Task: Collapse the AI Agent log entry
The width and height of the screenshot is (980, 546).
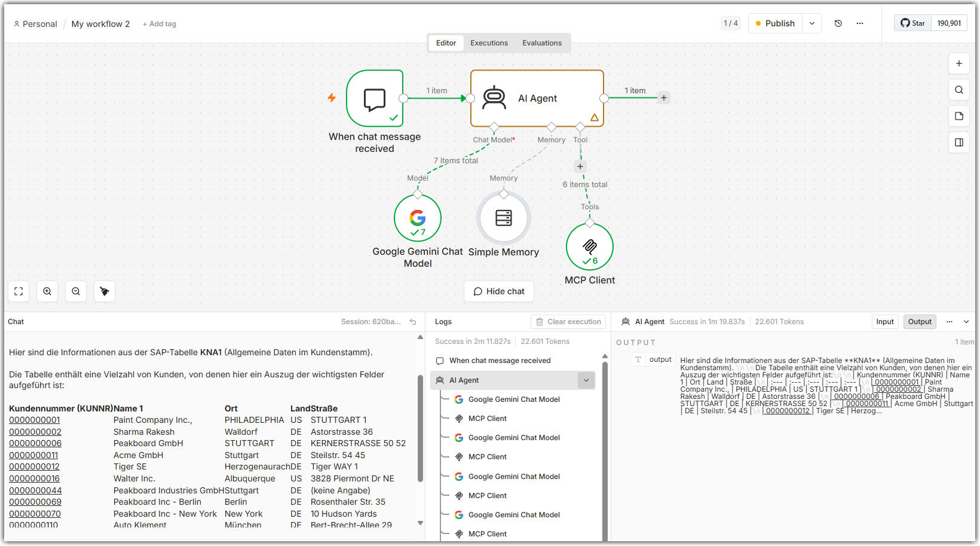Action: point(586,380)
